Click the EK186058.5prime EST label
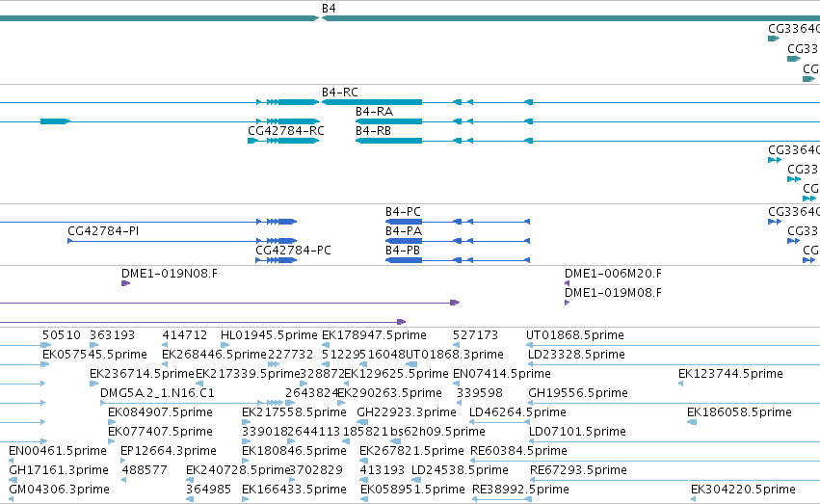Screen dimensions: 820x504 pos(739,412)
